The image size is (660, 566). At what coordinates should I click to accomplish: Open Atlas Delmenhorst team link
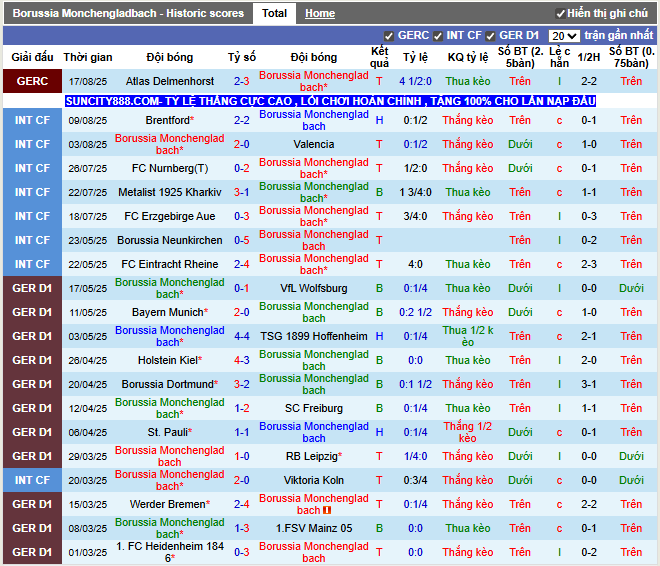[170, 81]
